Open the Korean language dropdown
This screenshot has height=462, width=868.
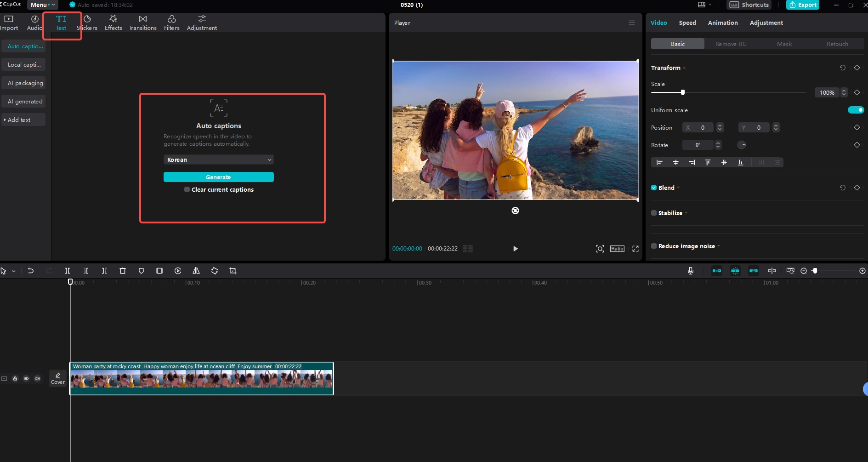coord(218,160)
